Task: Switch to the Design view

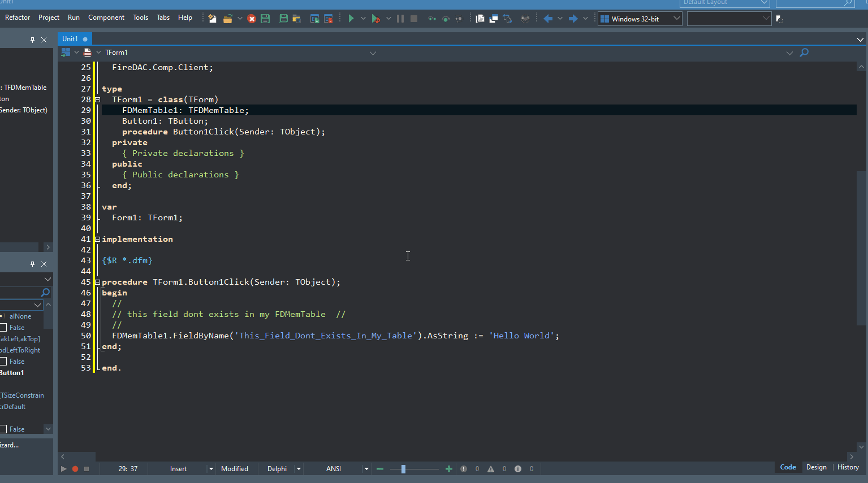Action: point(816,467)
